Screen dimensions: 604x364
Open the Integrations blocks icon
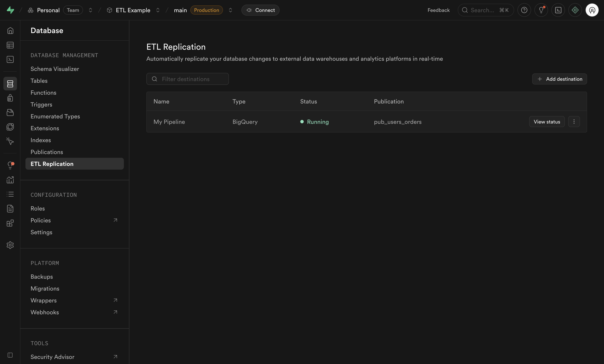click(10, 223)
